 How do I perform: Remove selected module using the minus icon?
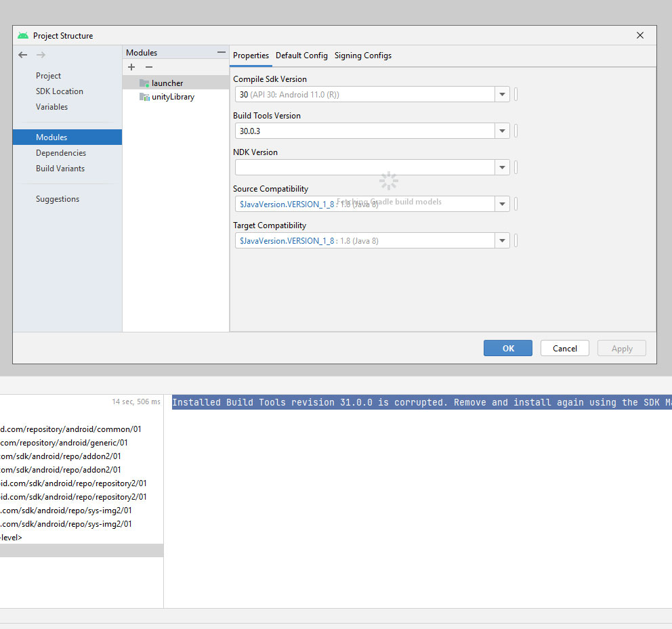click(x=148, y=67)
